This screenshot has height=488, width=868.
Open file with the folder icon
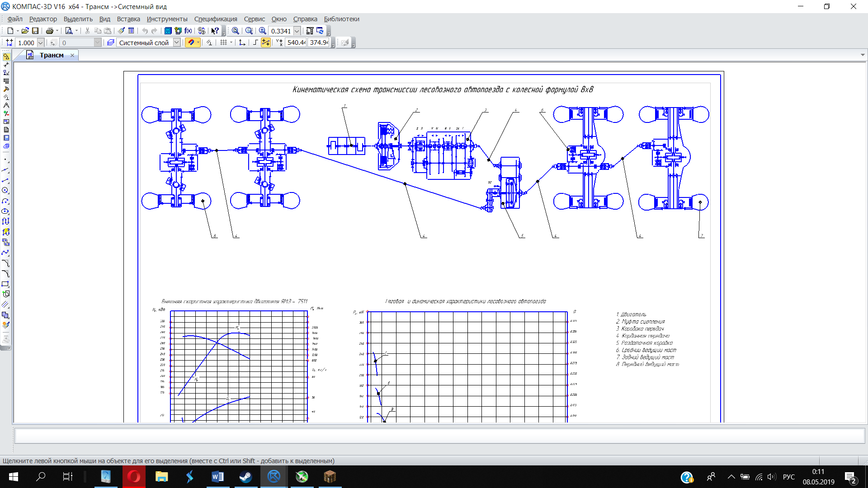click(25, 31)
